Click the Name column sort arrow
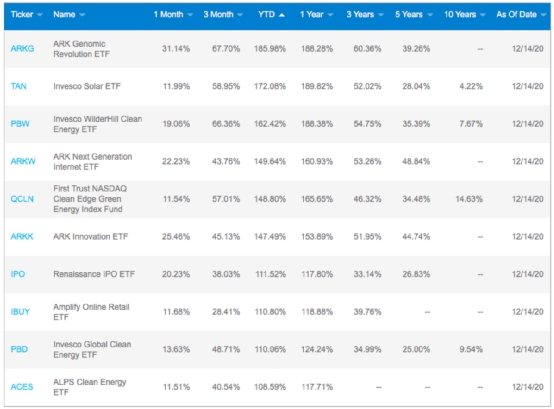554x409 pixels. (x=82, y=15)
